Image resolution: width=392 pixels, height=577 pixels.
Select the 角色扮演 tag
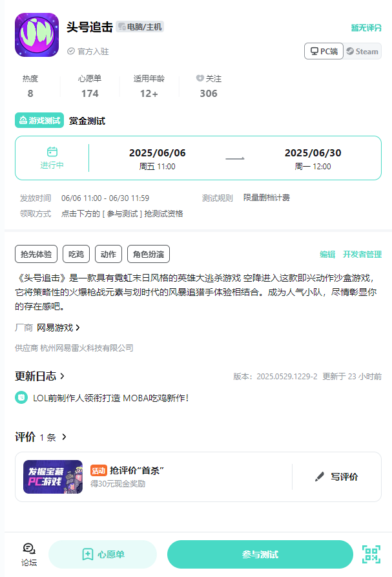click(149, 254)
